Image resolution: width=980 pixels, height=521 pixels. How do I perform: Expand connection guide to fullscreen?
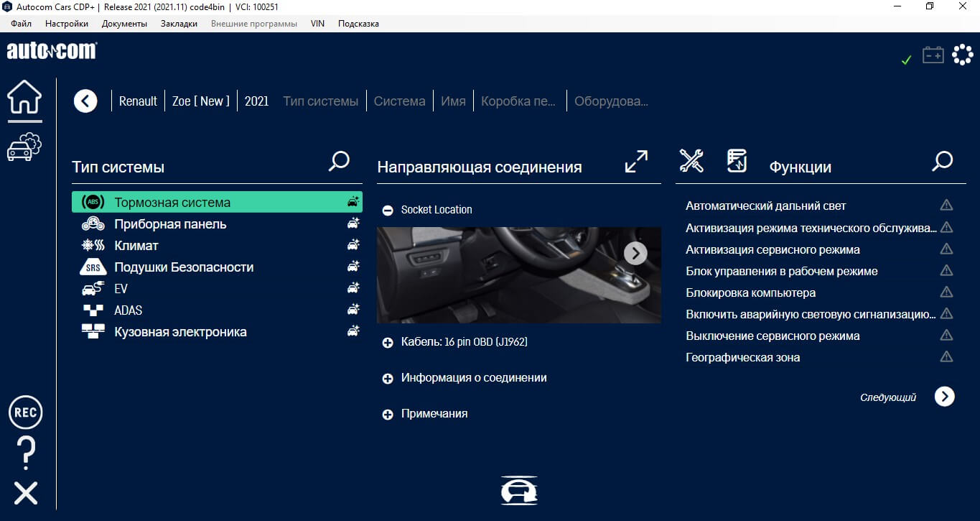[x=636, y=161]
